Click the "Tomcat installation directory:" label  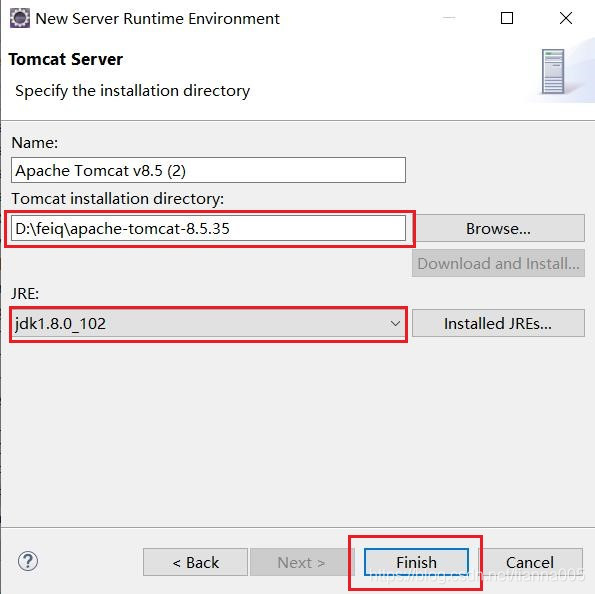coord(118,199)
